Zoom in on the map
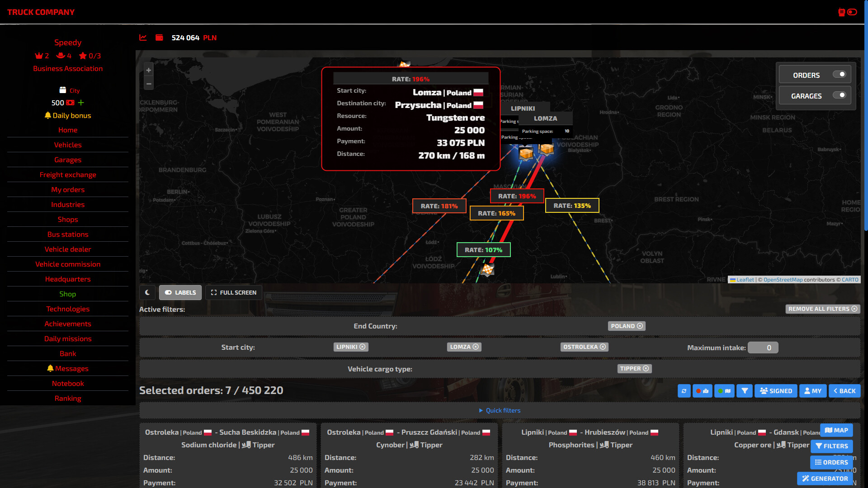 click(148, 70)
